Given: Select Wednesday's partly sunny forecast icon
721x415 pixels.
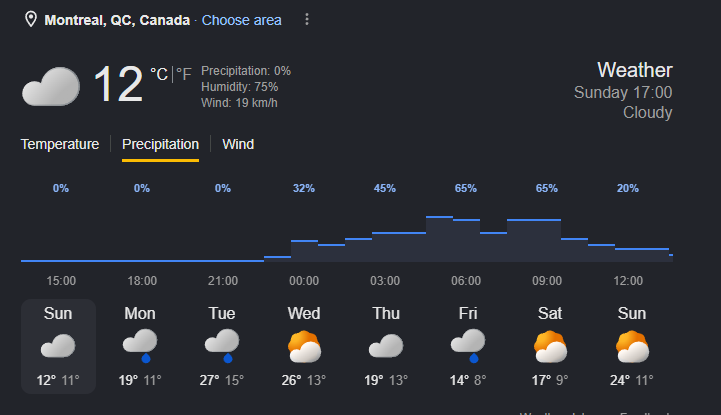Looking at the screenshot, I should pos(304,347).
